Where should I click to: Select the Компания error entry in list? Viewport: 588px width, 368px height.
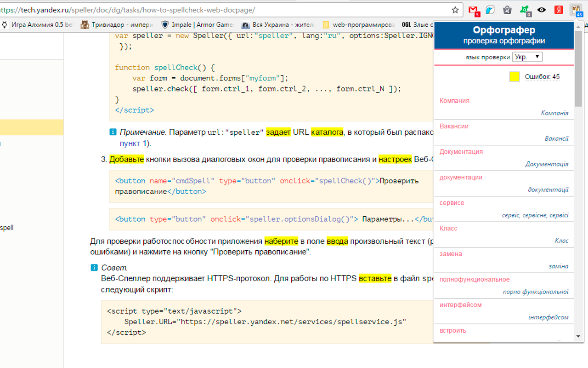[x=454, y=101]
